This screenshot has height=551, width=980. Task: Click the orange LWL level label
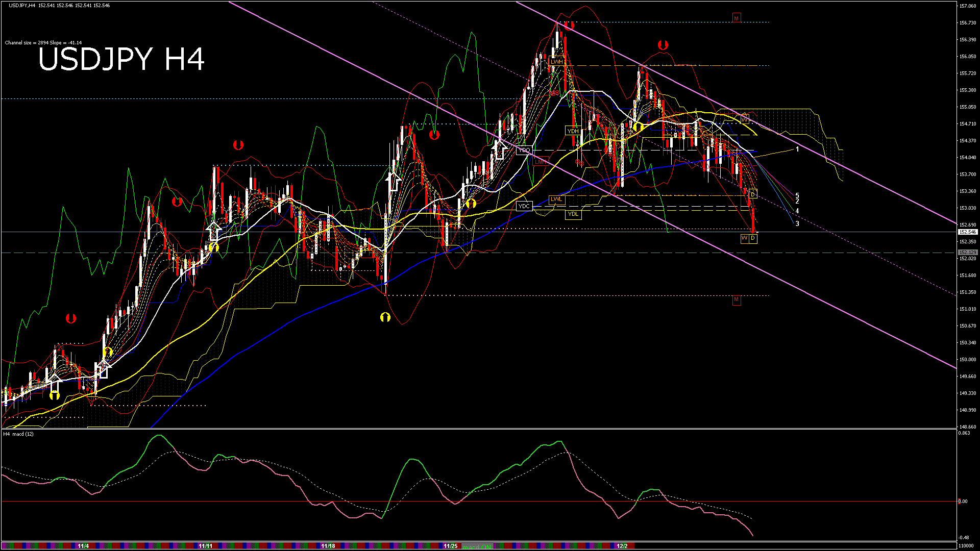coord(556,199)
